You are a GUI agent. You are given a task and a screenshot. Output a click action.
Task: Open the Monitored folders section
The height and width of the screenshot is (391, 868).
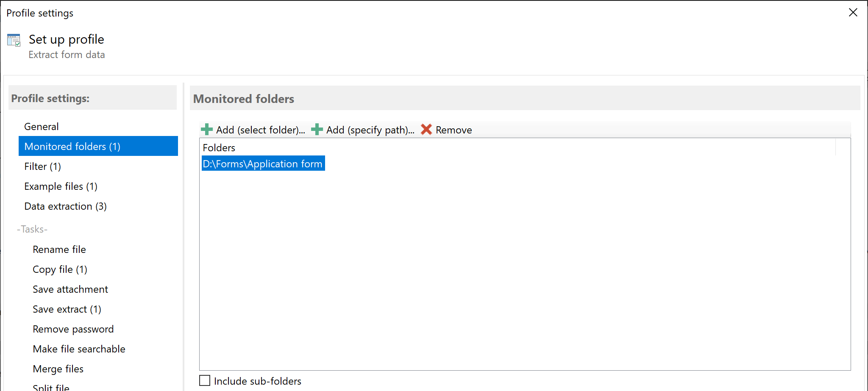[72, 146]
